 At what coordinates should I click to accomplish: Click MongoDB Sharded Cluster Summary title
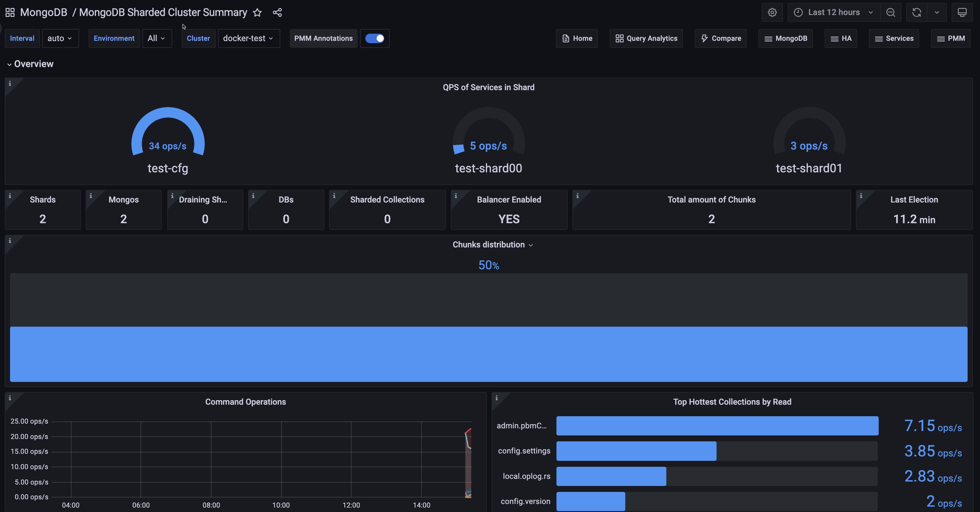pyautogui.click(x=163, y=12)
